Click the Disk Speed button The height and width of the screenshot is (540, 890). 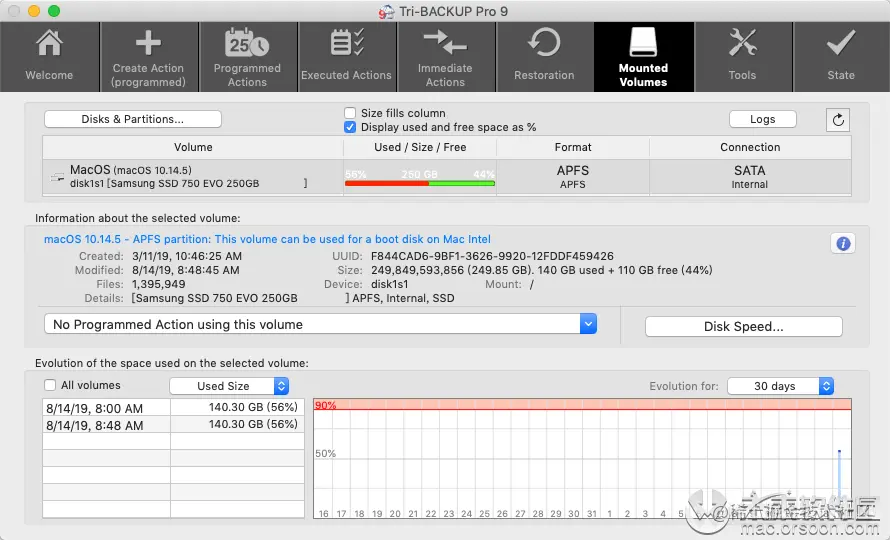pos(744,326)
